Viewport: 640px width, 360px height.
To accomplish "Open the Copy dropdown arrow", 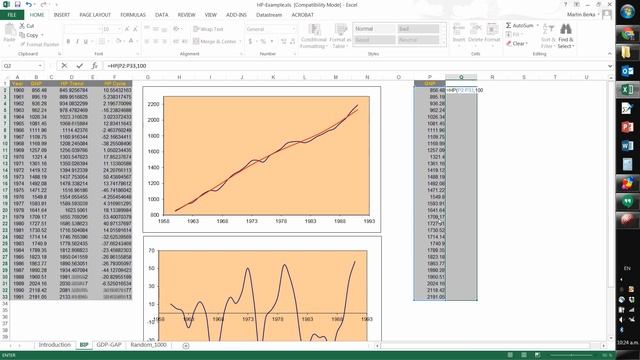I will tap(42, 35).
